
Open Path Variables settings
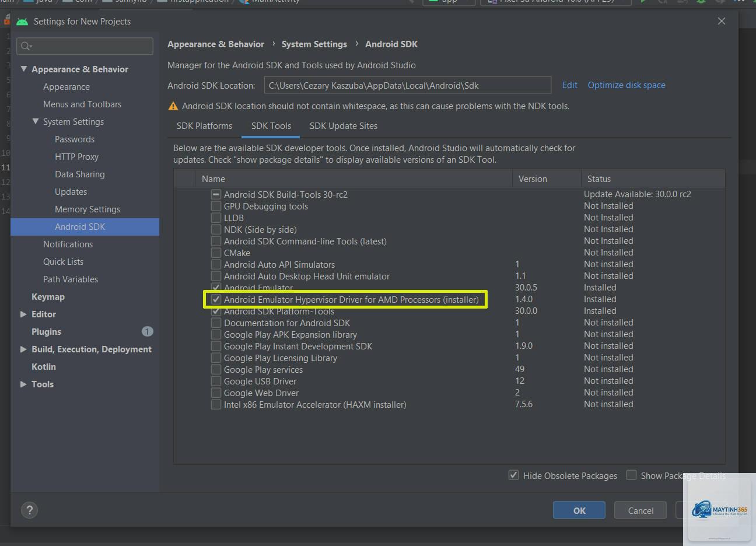[x=71, y=279]
